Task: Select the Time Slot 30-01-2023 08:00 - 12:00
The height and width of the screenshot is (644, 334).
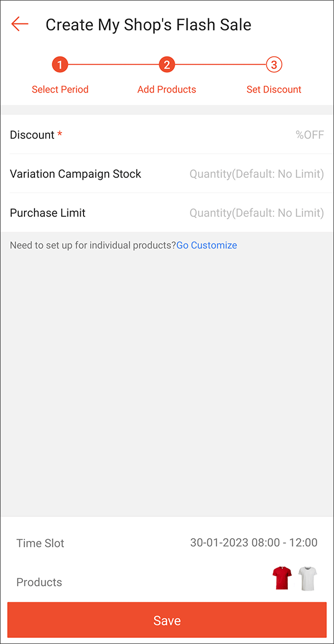Action: tap(254, 543)
